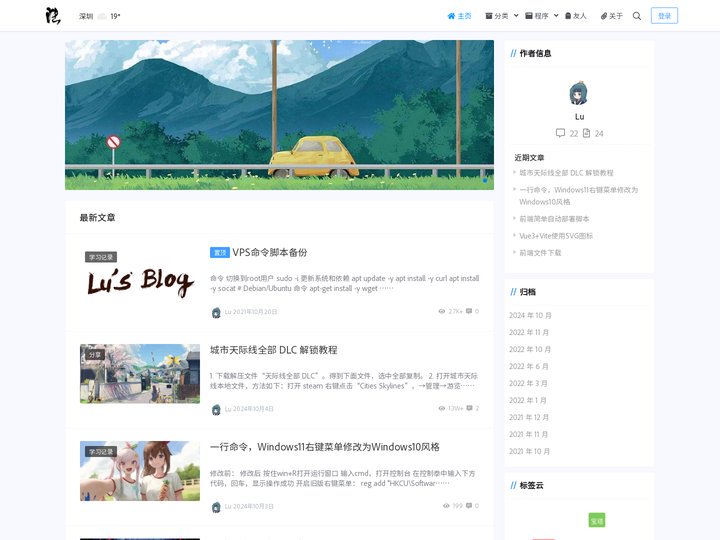Open recent post Vue3+Vite使用SVG图标
The image size is (720, 540).
pyautogui.click(x=556, y=236)
